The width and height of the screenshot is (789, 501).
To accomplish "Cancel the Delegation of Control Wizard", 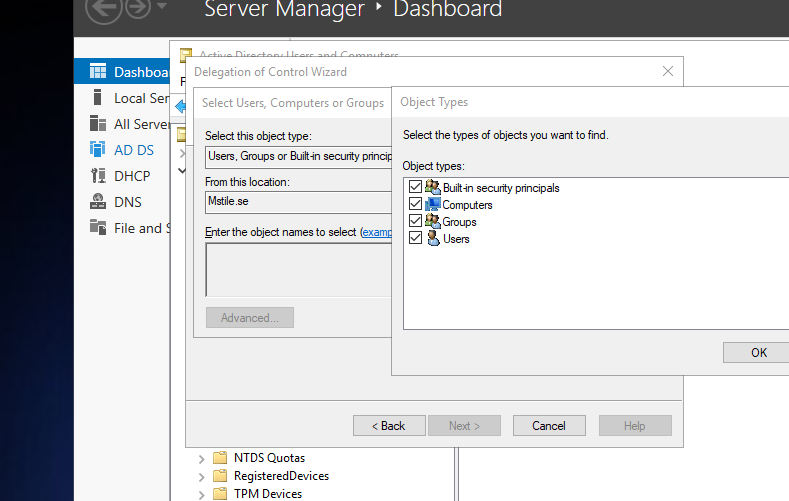I will [x=549, y=426].
